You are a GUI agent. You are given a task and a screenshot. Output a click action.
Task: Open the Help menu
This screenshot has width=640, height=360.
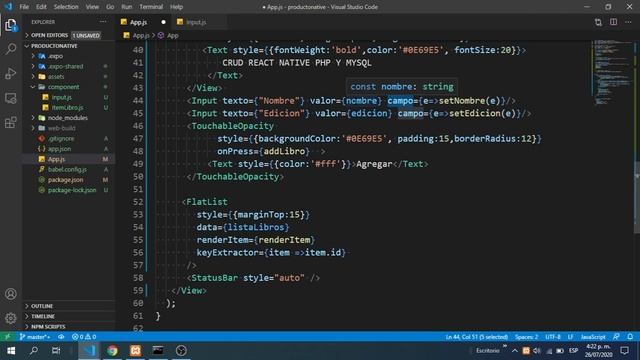(176, 7)
